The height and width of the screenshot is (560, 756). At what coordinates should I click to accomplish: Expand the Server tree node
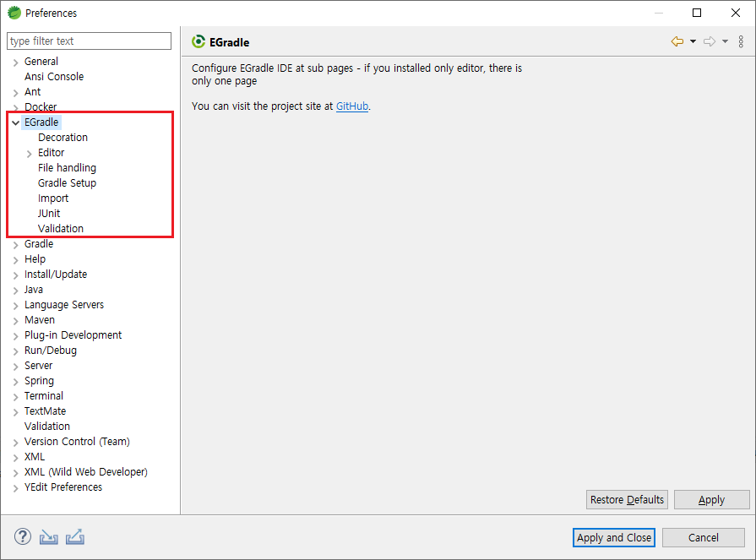coord(15,367)
